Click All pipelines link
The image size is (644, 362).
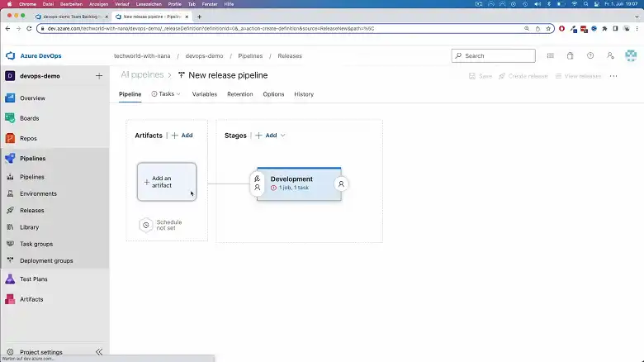(142, 75)
